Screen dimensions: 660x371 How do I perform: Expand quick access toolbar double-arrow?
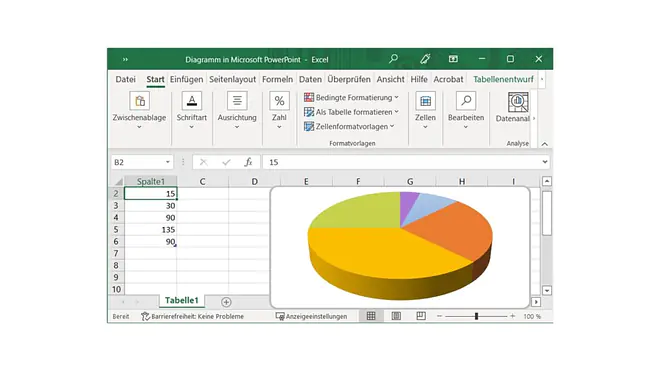point(125,59)
